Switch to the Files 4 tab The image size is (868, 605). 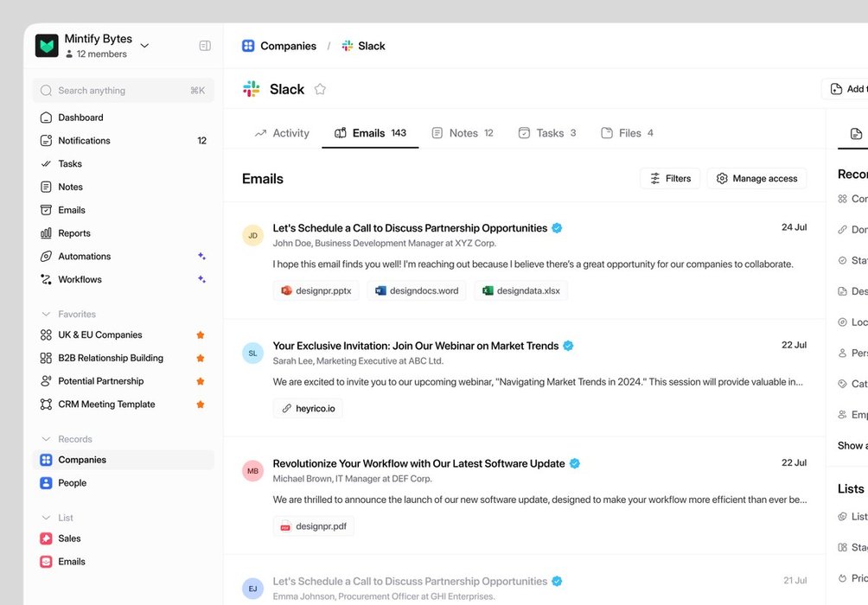click(x=627, y=133)
